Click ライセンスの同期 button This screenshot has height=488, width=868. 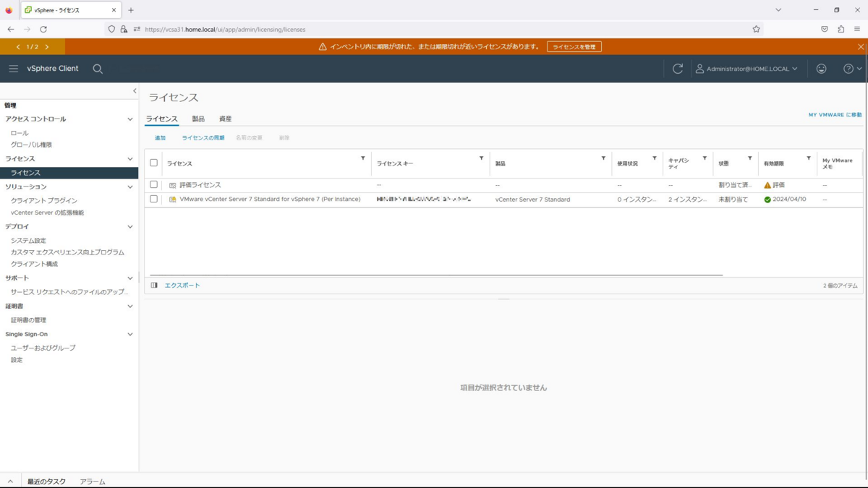pos(203,137)
